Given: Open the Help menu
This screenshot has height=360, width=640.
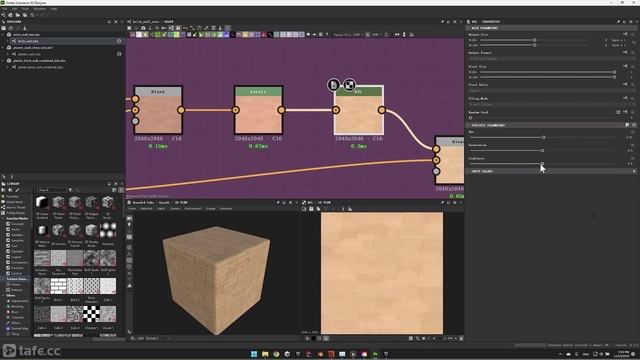Looking at the screenshot, I should tap(54, 9).
